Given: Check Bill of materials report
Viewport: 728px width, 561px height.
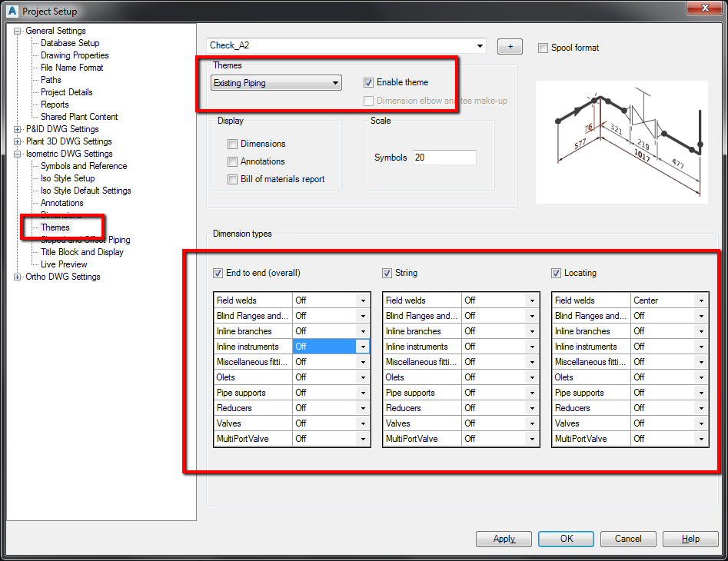Looking at the screenshot, I should (x=233, y=179).
